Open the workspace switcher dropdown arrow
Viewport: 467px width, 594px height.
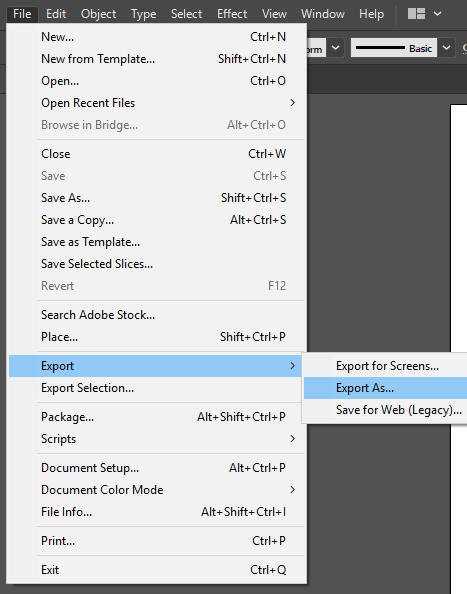437,14
